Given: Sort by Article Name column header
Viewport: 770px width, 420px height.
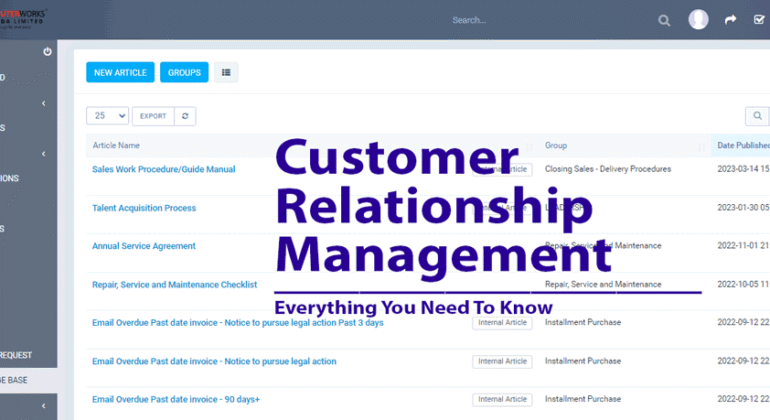Looking at the screenshot, I should pos(116,145).
